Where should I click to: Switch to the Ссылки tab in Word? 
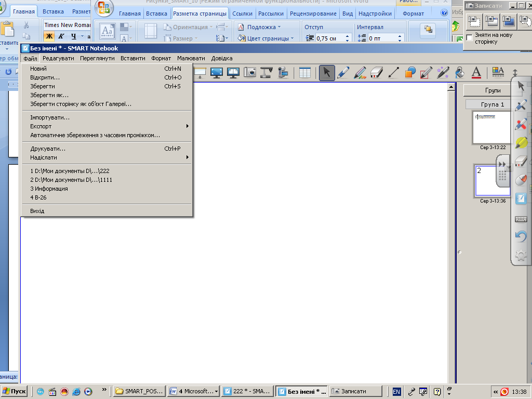click(242, 14)
